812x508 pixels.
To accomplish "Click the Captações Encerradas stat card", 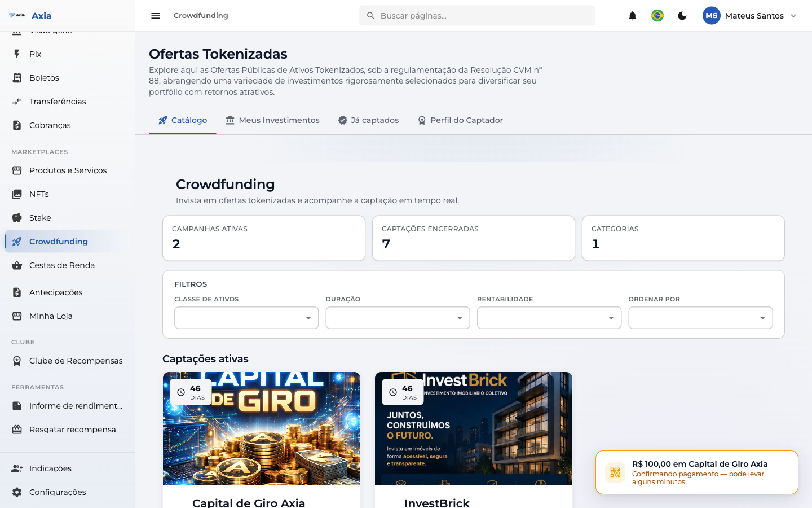I will click(x=474, y=238).
